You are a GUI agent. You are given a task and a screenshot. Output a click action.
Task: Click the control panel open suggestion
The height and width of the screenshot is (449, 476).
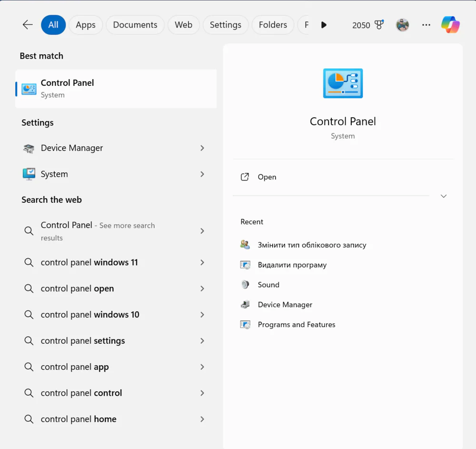pyautogui.click(x=116, y=289)
